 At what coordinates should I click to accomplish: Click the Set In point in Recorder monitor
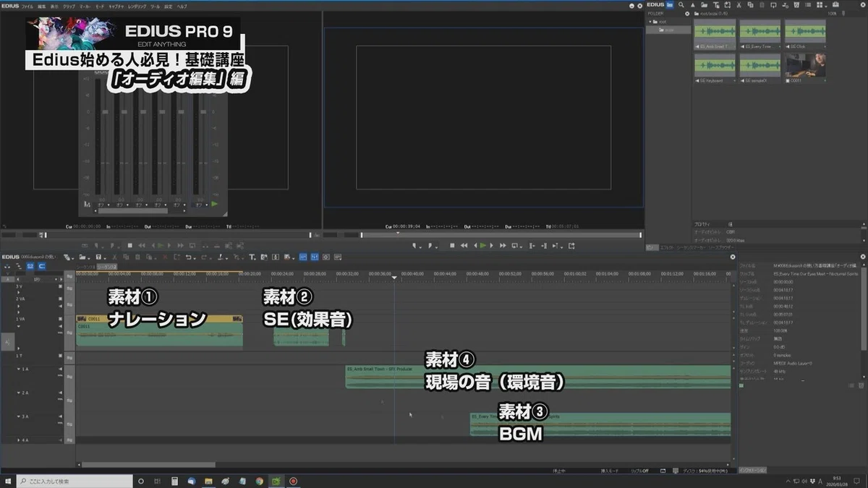click(x=414, y=246)
